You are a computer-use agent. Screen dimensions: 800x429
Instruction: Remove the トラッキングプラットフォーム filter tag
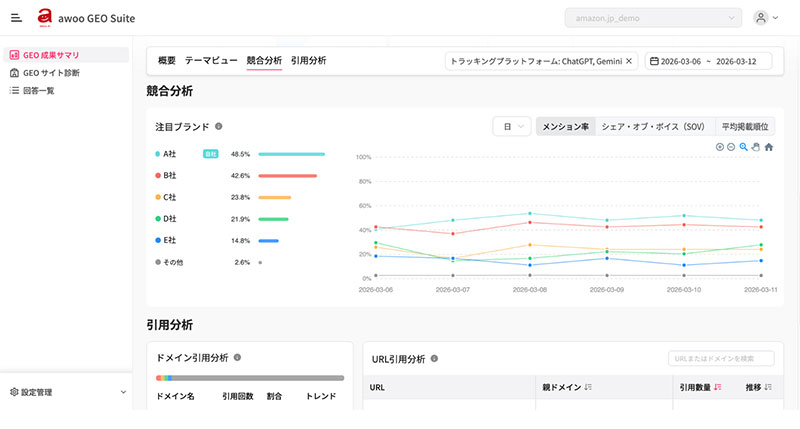pos(629,61)
